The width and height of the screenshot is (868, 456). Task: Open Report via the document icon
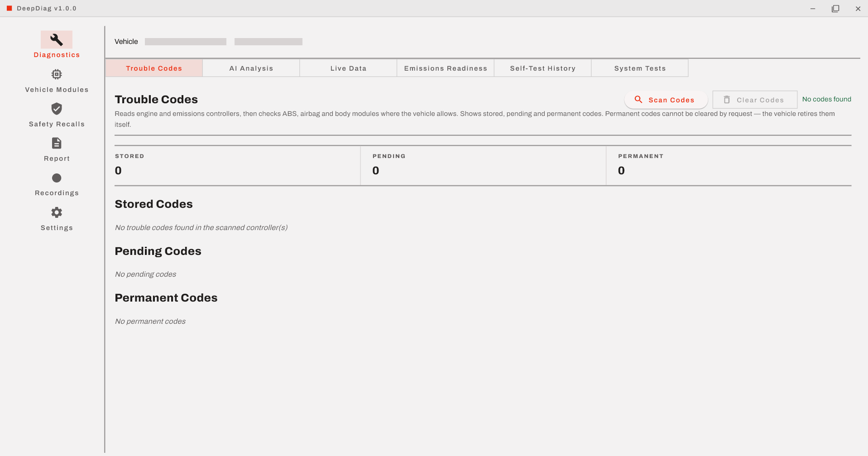coord(57,144)
